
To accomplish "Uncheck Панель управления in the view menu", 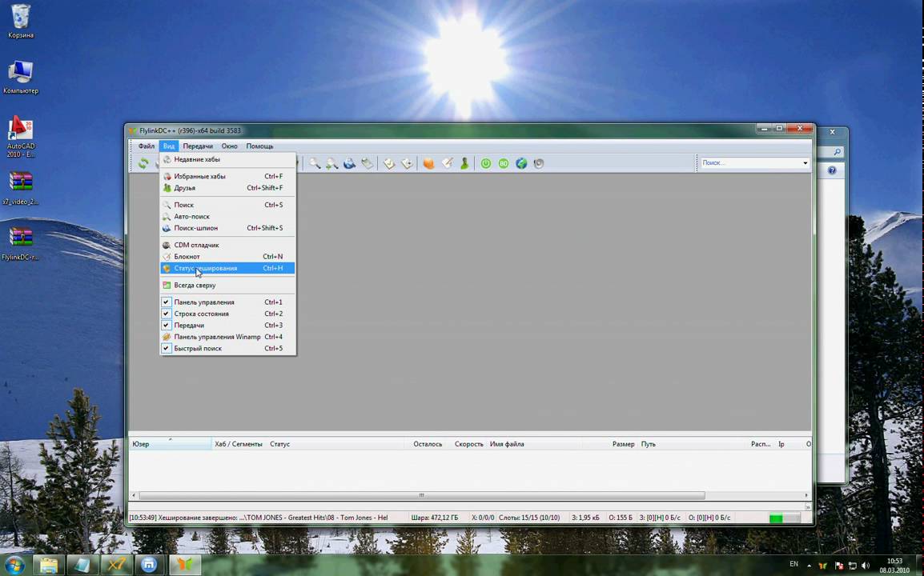I will click(167, 302).
